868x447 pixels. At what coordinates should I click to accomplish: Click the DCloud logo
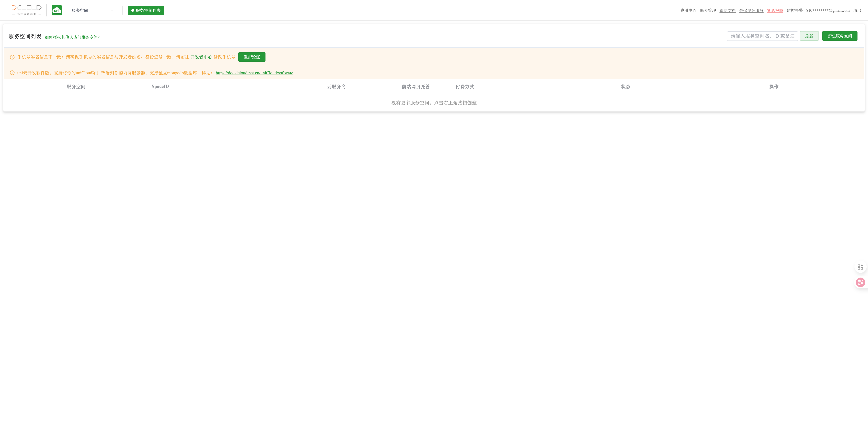click(x=26, y=10)
